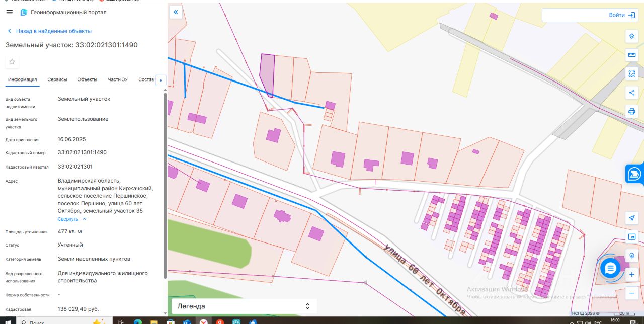Click the Войти login button
This screenshot has width=644, height=324.
pyautogui.click(x=622, y=15)
